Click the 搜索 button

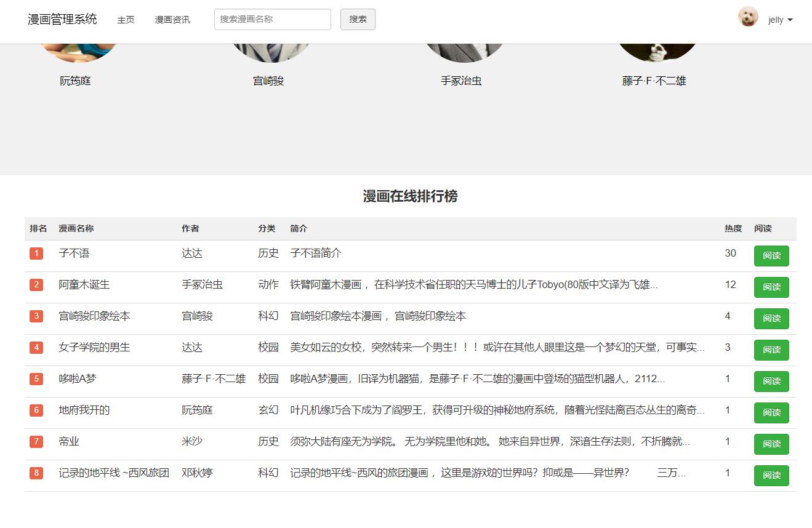pyautogui.click(x=357, y=19)
